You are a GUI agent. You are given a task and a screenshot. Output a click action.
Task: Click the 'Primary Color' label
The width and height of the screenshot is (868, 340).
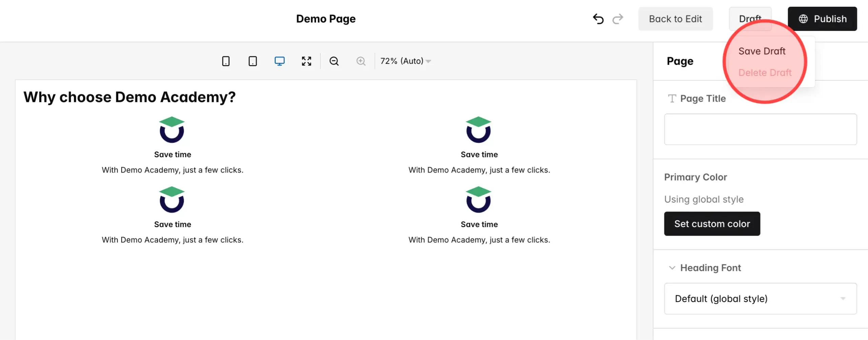pyautogui.click(x=695, y=177)
